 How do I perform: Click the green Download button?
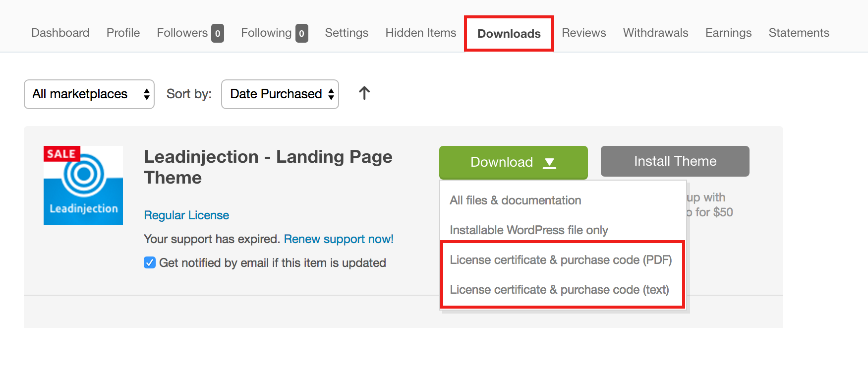click(514, 162)
